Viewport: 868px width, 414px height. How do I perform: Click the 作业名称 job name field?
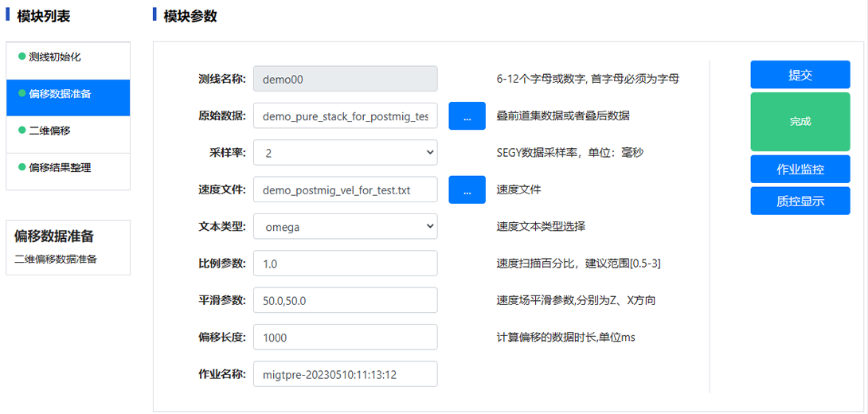(345, 374)
